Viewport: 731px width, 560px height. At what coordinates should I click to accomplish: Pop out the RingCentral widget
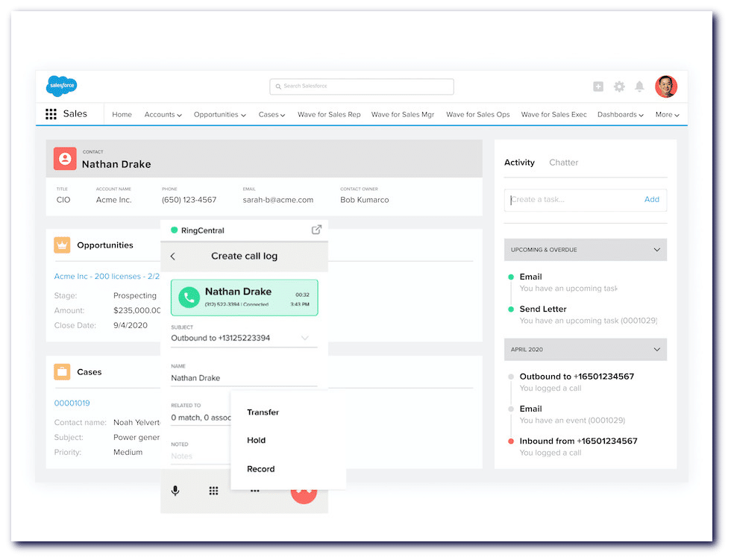(316, 230)
